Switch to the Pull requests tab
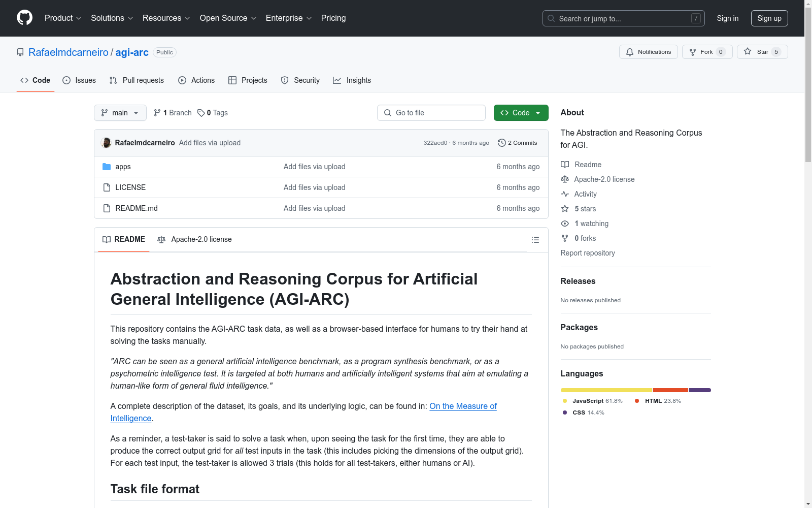This screenshot has width=812, height=508. point(137,80)
